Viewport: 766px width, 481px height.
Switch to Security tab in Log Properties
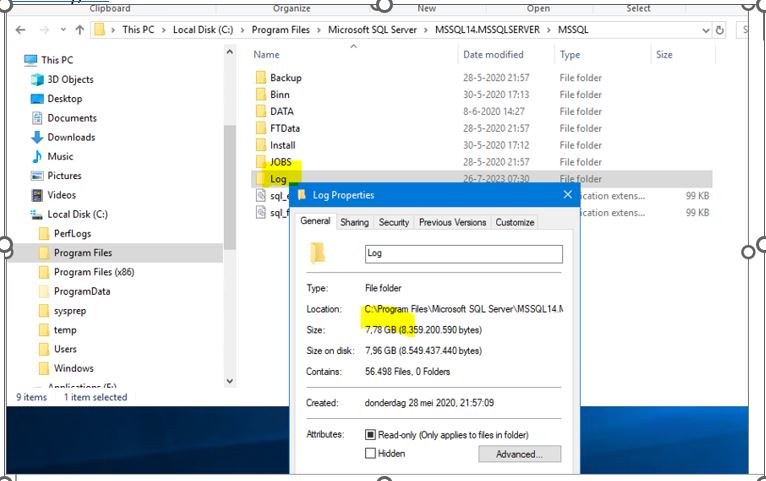pos(394,223)
